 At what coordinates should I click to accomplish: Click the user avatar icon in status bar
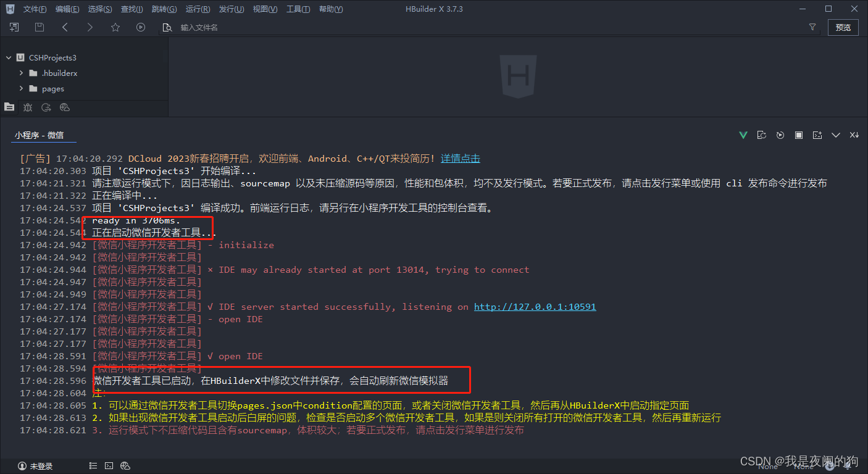(x=22, y=466)
